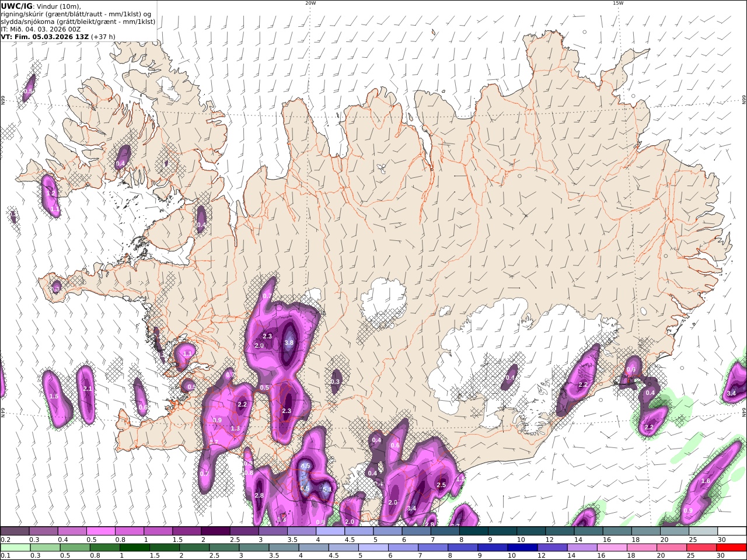The height and width of the screenshot is (560, 747).
Task: Select the 'VT: Fim. 05.03.2026 13Z' valid-time line
Action: click(x=45, y=36)
